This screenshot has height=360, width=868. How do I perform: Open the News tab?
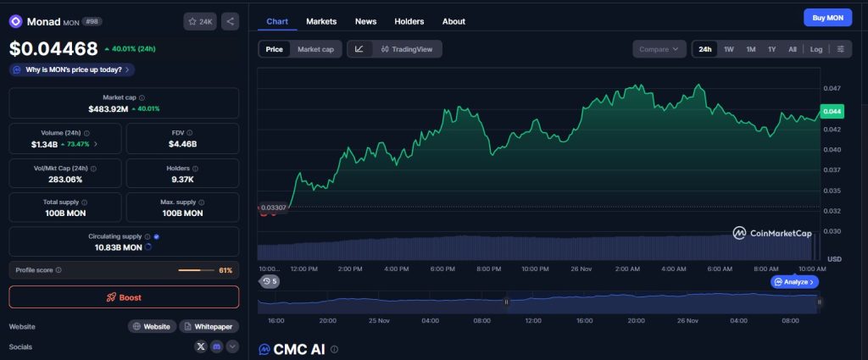(x=366, y=21)
